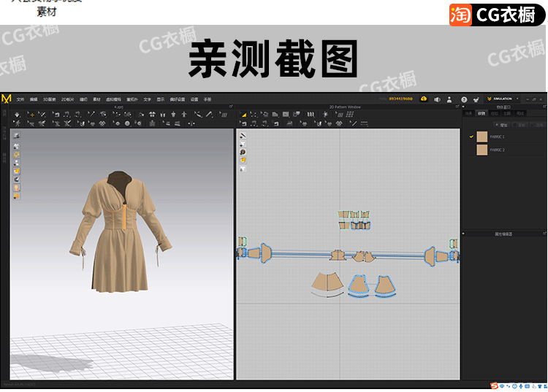Screen dimensions: 548x392
Task: Click the top icon in 2D window sidebar
Action: (x=243, y=136)
